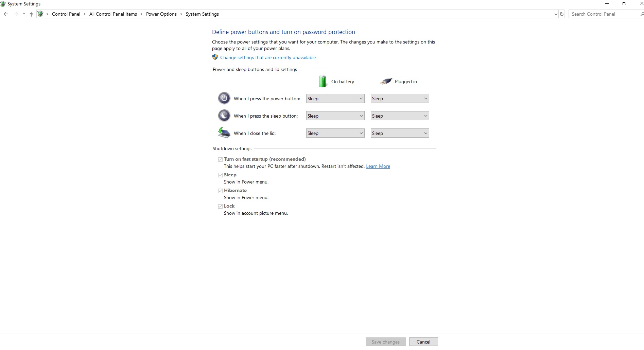Click the Shutdown settings heading
644x350 pixels.
(232, 148)
